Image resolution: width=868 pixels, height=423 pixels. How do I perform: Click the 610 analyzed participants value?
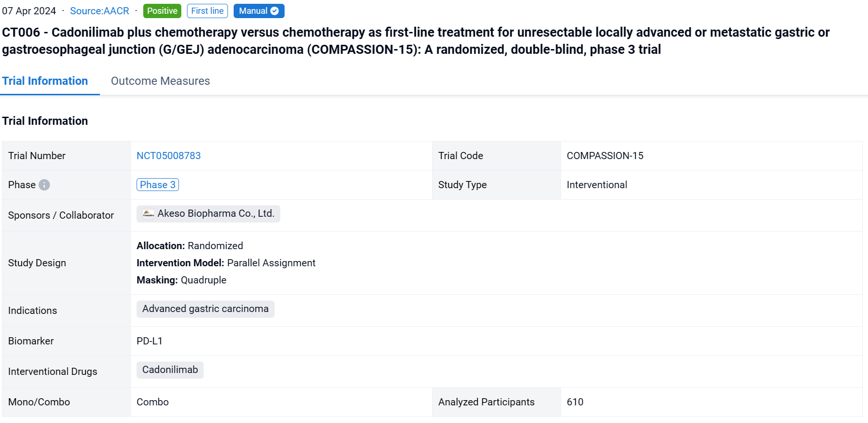(575, 402)
